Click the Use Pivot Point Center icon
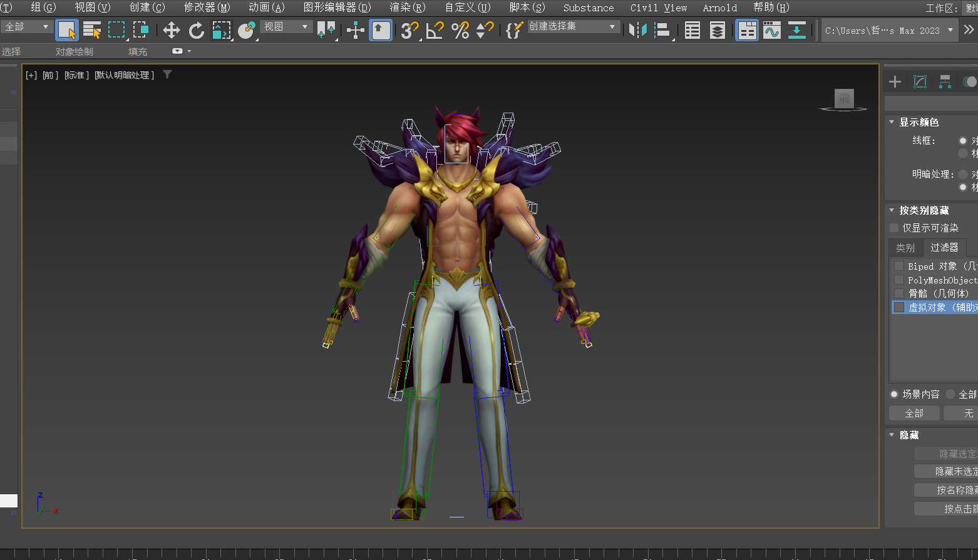 coord(326,30)
